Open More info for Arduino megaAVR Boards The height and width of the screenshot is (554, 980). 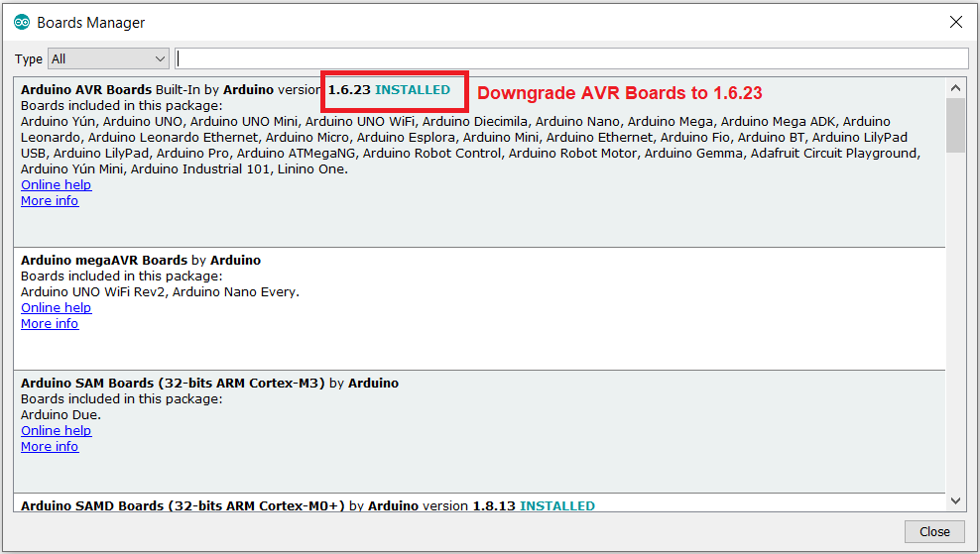tap(50, 324)
